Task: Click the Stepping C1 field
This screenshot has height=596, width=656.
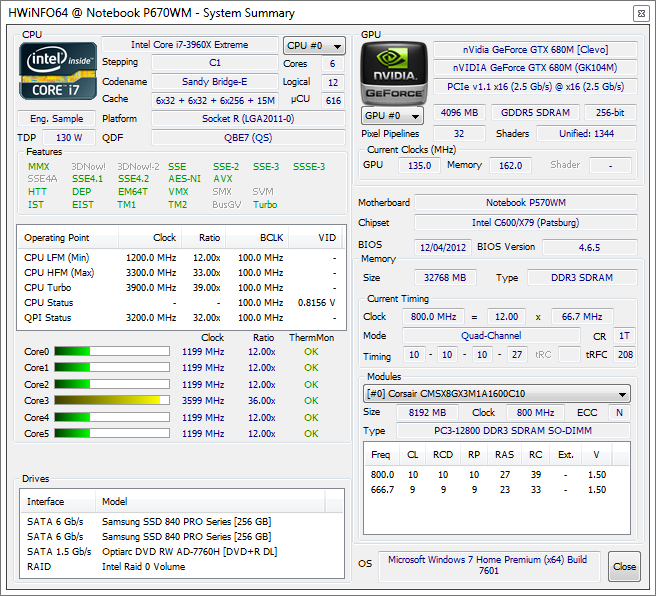Action: click(x=215, y=63)
